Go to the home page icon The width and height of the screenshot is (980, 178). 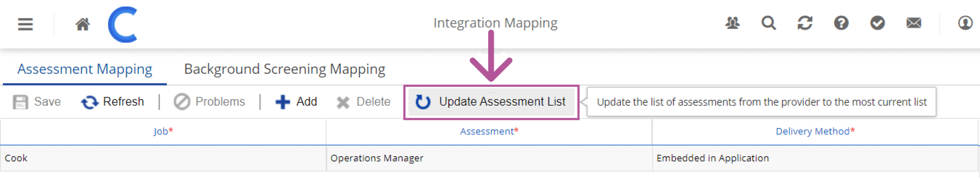[x=82, y=24]
